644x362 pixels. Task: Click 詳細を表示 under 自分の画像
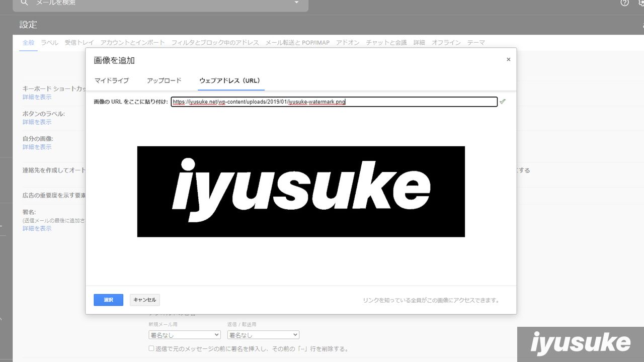[x=37, y=147]
